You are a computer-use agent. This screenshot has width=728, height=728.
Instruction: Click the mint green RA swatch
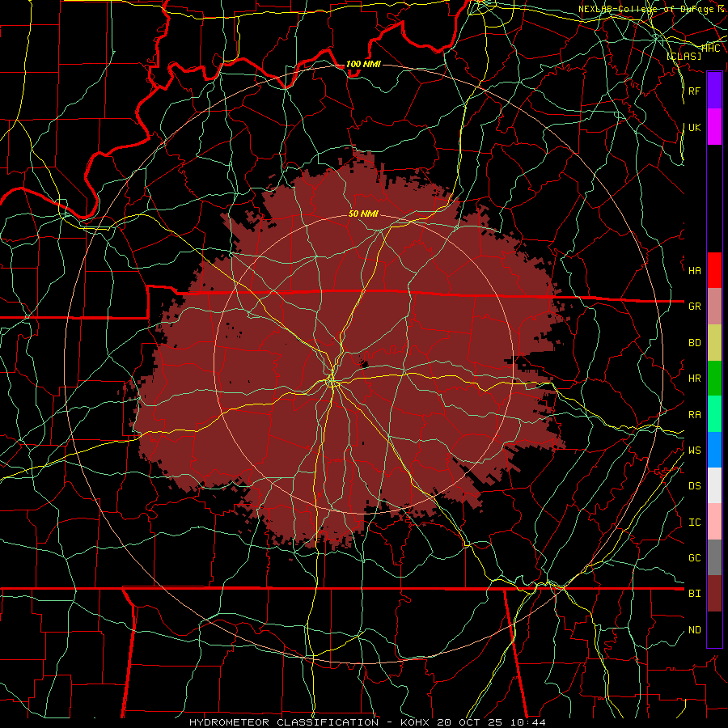(x=714, y=414)
